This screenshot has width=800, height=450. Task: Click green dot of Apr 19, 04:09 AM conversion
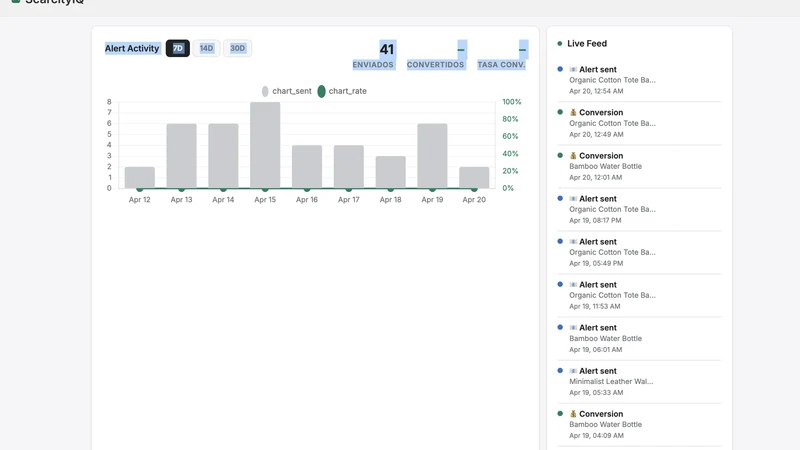click(x=560, y=413)
